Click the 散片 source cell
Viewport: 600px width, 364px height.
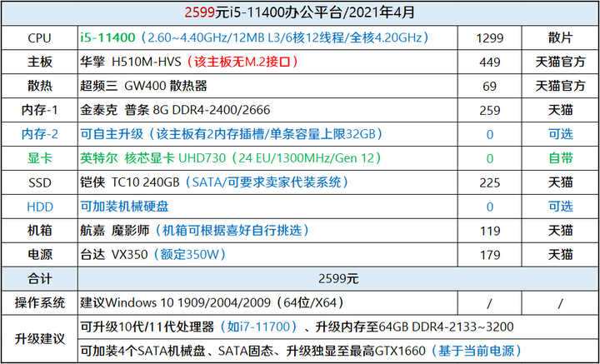point(560,37)
